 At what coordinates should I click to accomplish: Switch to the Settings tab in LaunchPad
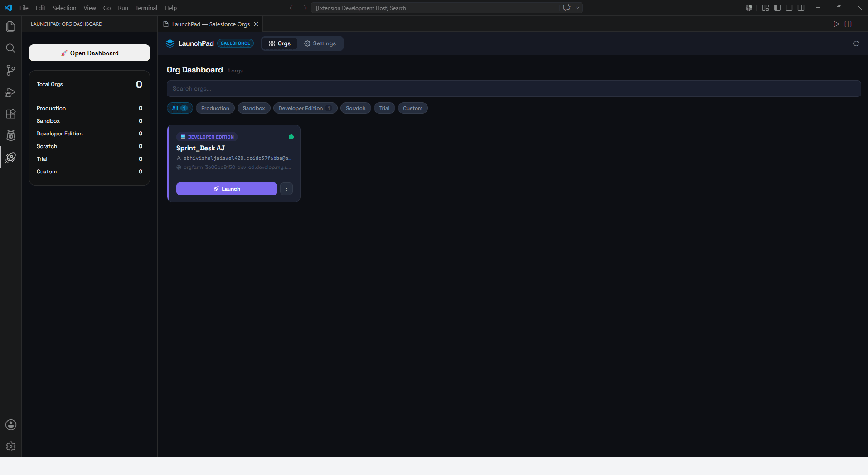pos(320,43)
